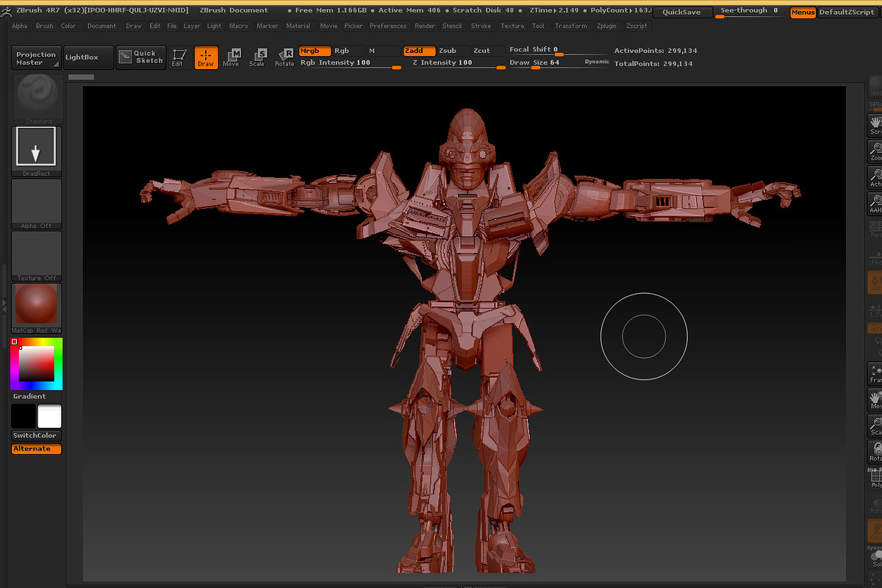Open the Tool menu
882x588 pixels.
[539, 26]
